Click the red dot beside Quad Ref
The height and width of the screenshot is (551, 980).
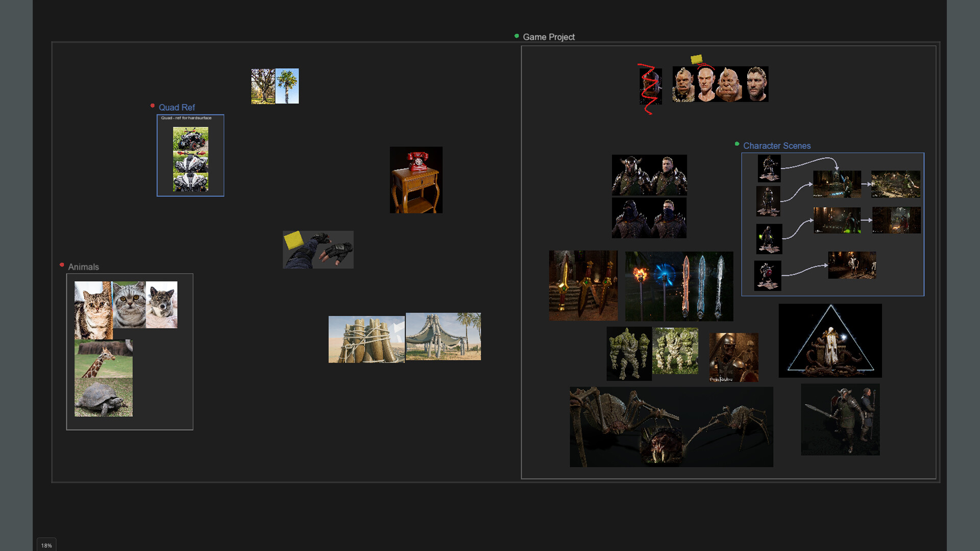coord(152,106)
